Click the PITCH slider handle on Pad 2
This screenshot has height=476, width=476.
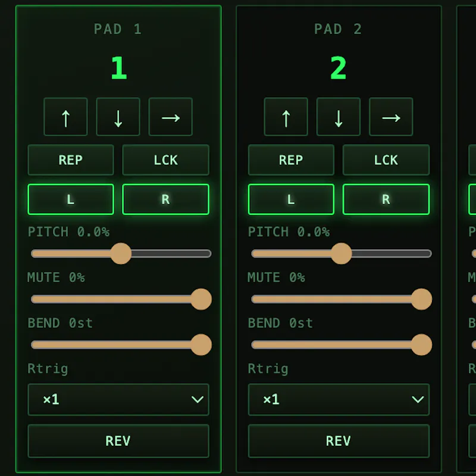[342, 253]
